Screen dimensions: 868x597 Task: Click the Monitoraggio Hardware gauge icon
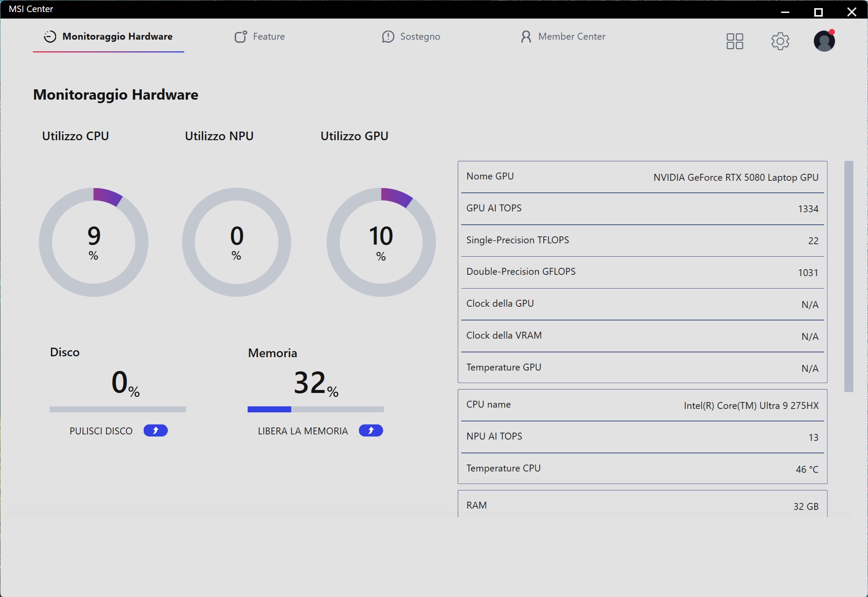[50, 37]
